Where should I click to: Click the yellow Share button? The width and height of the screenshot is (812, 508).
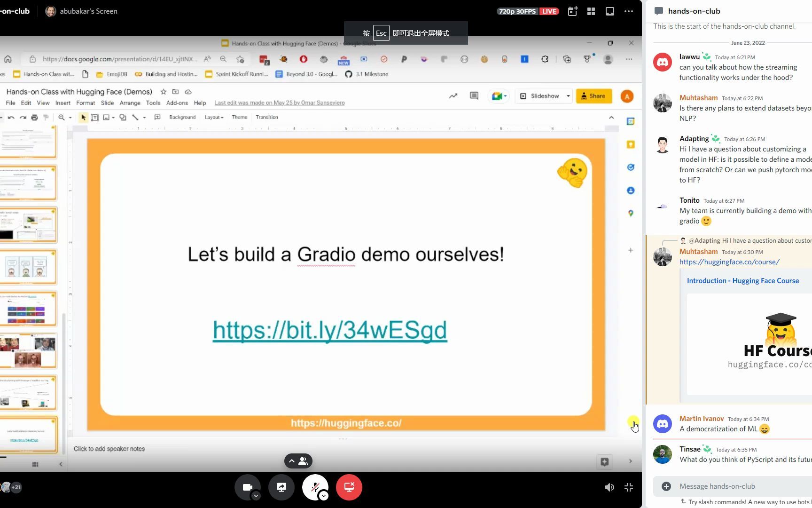(x=594, y=96)
